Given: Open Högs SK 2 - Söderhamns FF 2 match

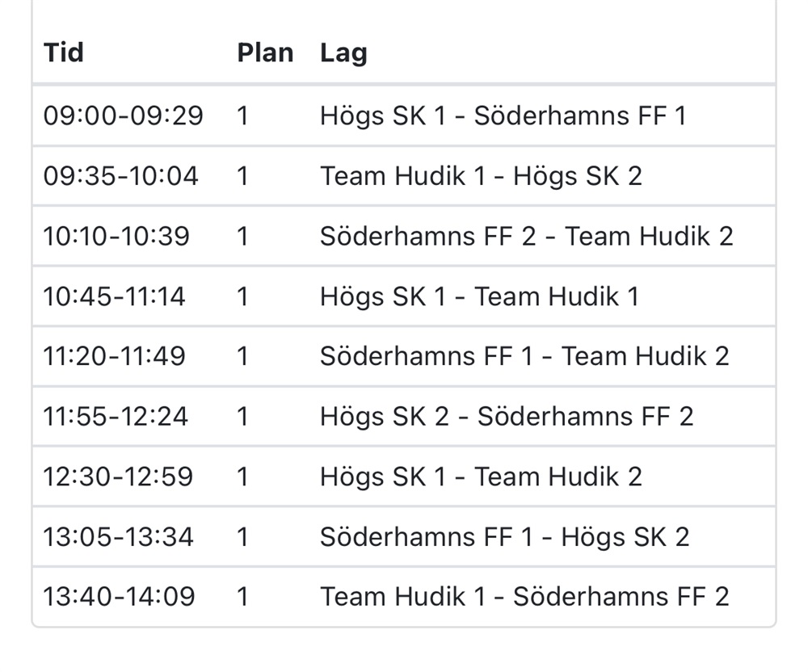Looking at the screenshot, I should point(507,416).
